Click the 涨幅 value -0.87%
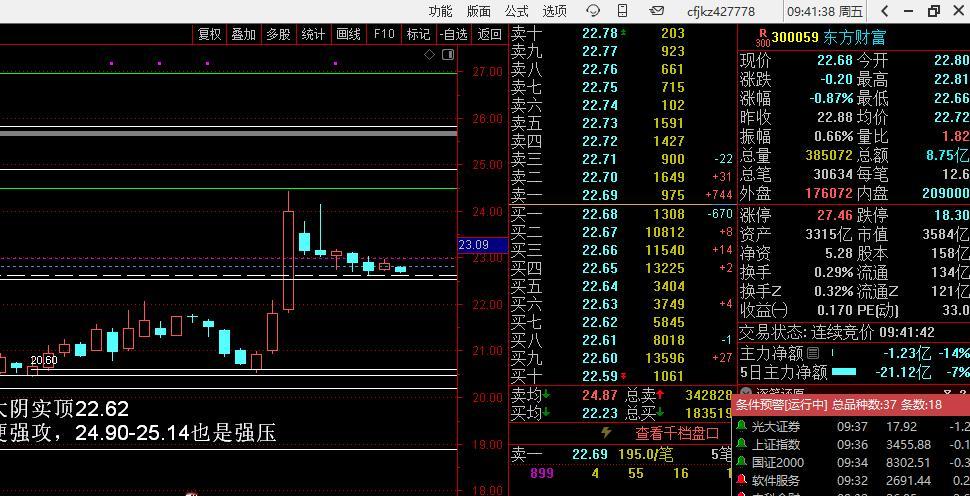 831,98
